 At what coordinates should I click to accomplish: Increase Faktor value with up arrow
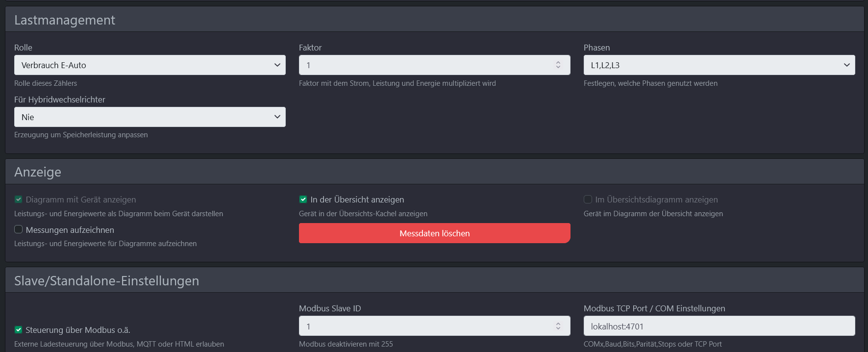pyautogui.click(x=558, y=62)
